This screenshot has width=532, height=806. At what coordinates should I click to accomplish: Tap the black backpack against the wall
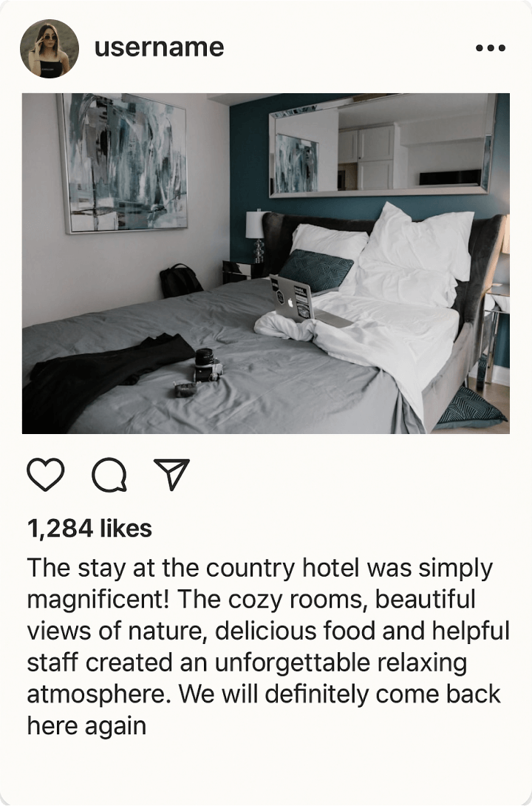pos(180,281)
